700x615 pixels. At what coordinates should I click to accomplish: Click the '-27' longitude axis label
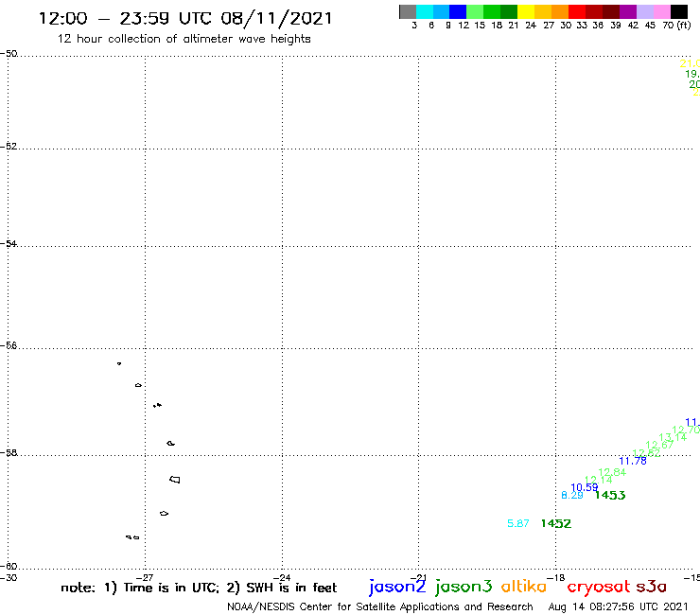(x=145, y=578)
